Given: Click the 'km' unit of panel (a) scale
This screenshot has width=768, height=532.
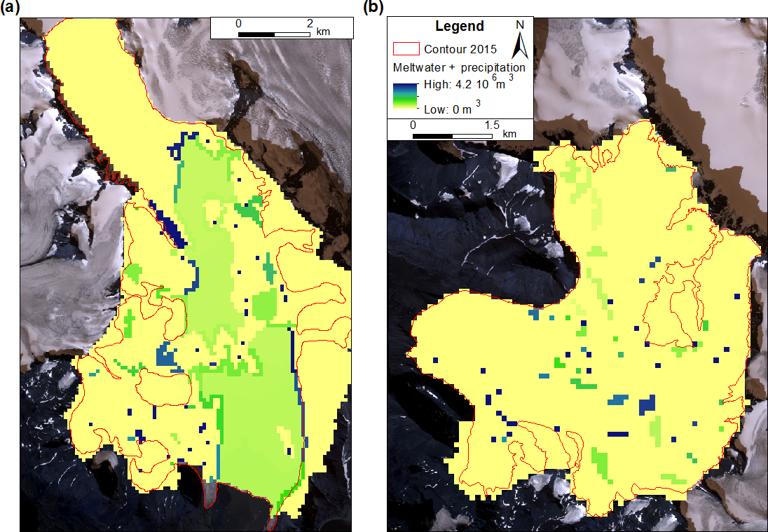Looking at the screenshot, I should (x=323, y=32).
